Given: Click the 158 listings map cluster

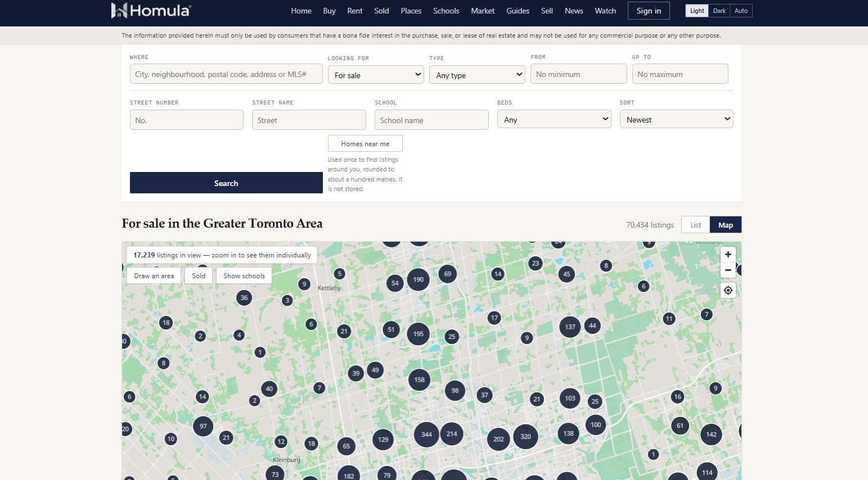Looking at the screenshot, I should (x=419, y=380).
